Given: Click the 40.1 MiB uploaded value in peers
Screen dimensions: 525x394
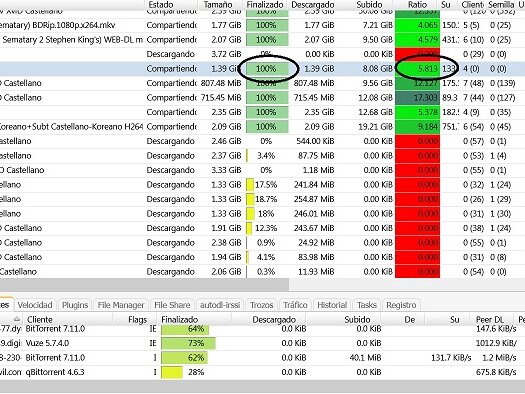Looking at the screenshot, I should [365, 358].
